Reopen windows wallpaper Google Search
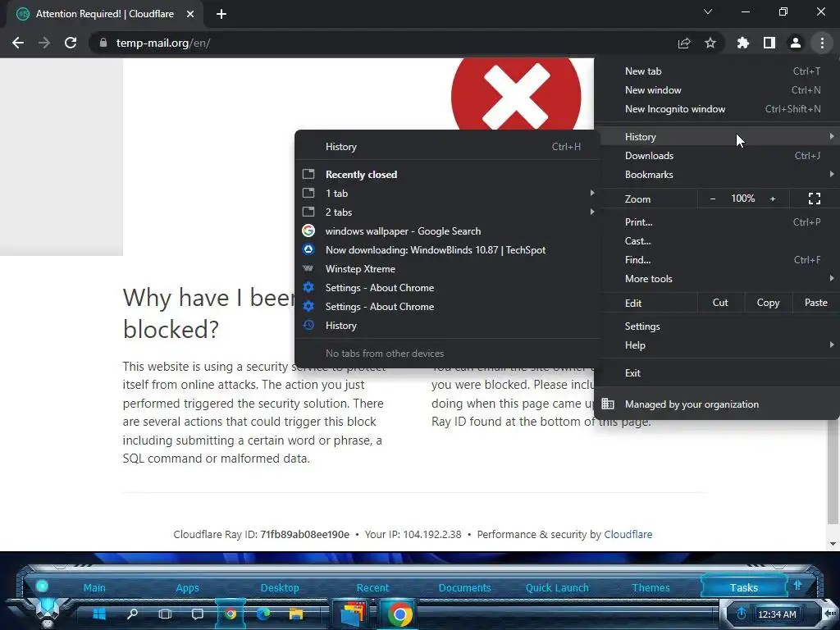 click(447, 231)
